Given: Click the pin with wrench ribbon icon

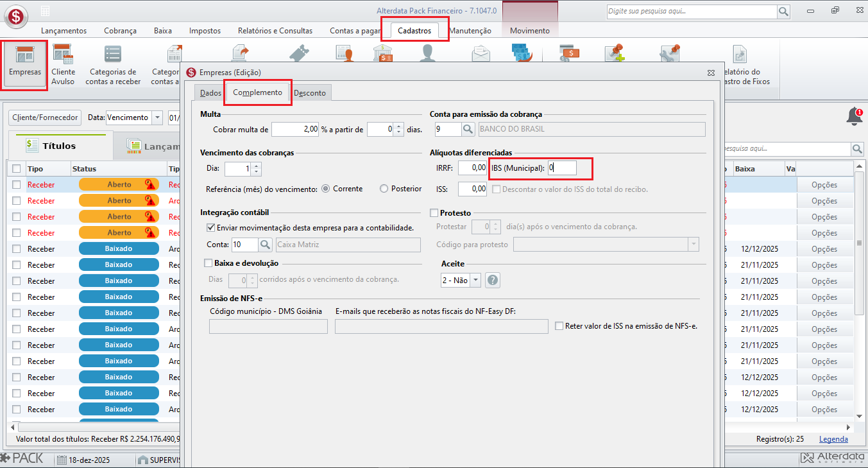Looking at the screenshot, I should (669, 55).
